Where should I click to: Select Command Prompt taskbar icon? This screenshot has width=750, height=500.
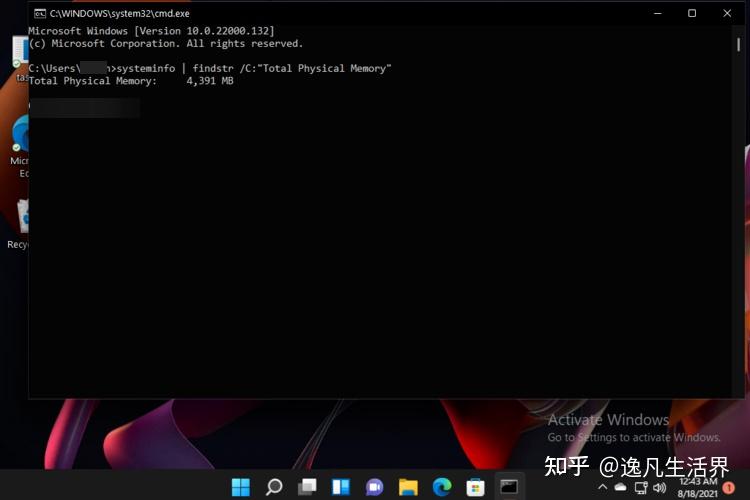(508, 487)
